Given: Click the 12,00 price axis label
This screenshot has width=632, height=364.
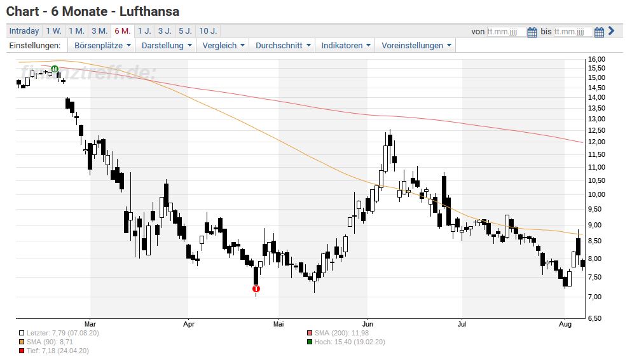Looking at the screenshot, I should tap(596, 142).
